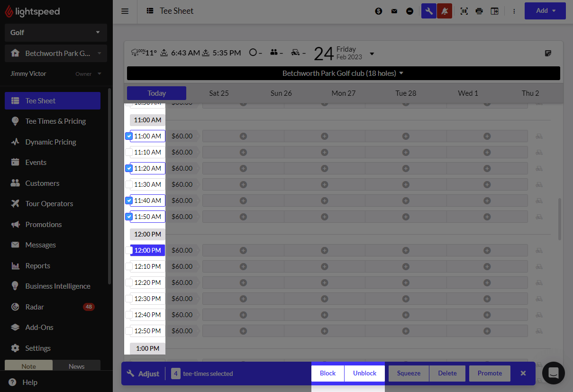The width and height of the screenshot is (573, 392).
Task: Open Tee Times & Pricing in sidebar
Action: [53, 121]
